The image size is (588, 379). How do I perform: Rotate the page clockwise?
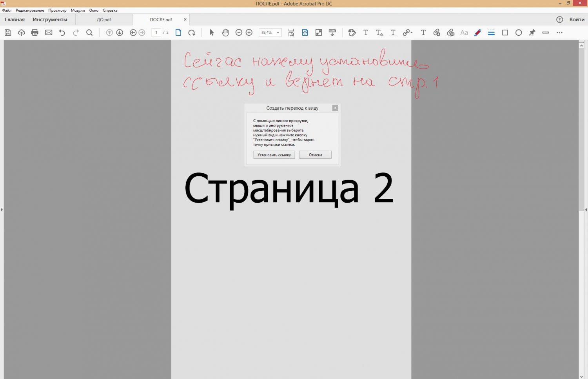192,33
